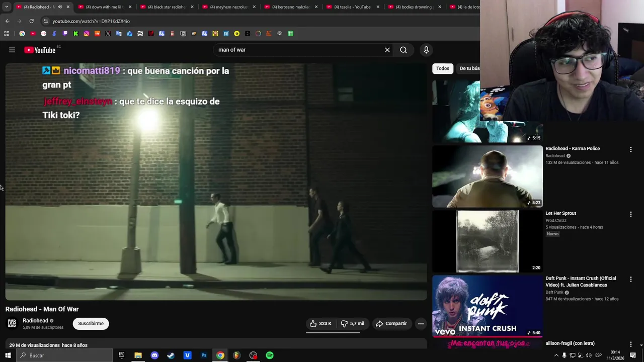
Task: Open the Radiohead channel name link
Action: [x=35, y=320]
